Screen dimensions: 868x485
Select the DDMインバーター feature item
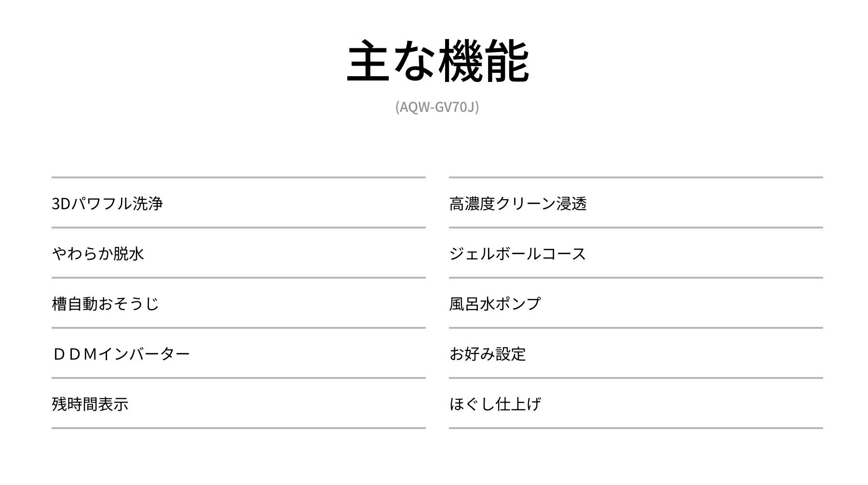coord(121,354)
